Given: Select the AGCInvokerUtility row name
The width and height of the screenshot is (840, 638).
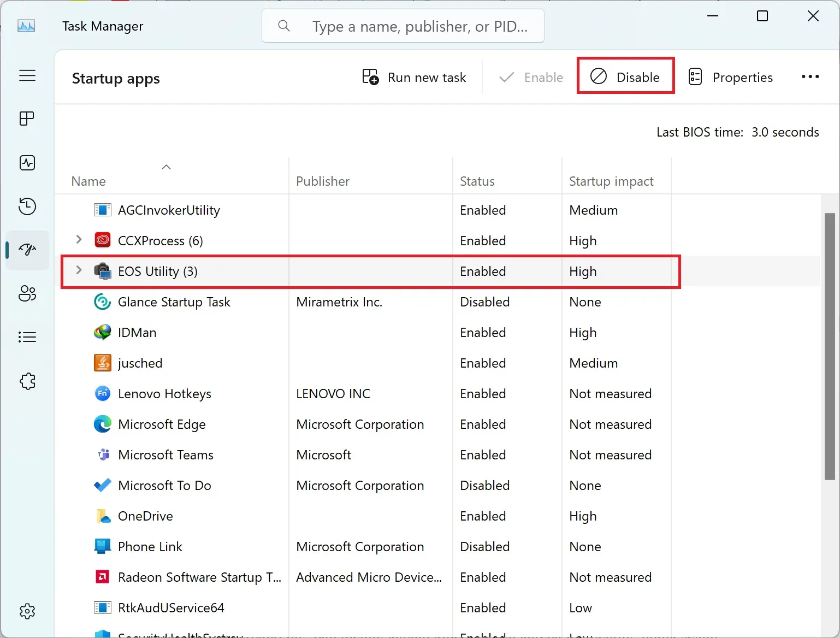Looking at the screenshot, I should coord(169,210).
